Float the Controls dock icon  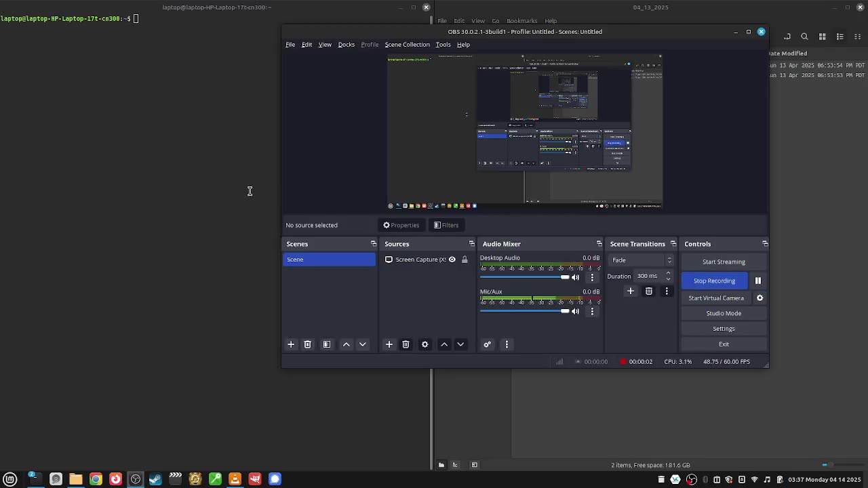pyautogui.click(x=765, y=244)
